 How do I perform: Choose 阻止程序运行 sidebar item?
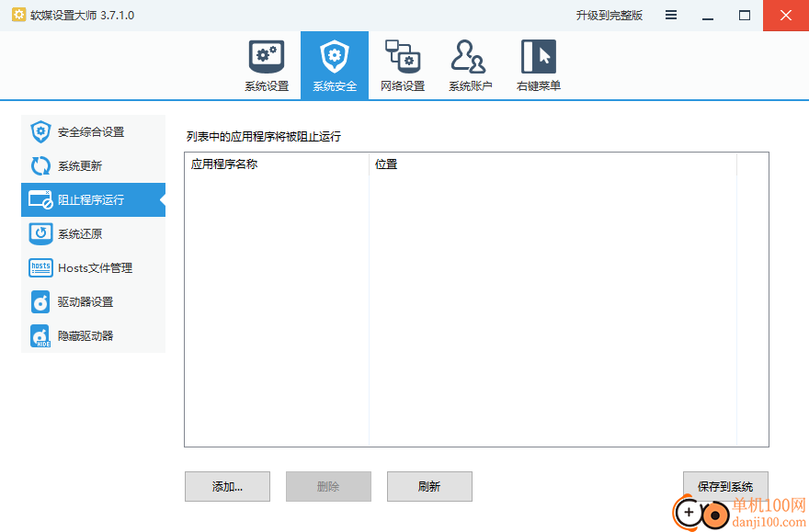pyautogui.click(x=94, y=200)
